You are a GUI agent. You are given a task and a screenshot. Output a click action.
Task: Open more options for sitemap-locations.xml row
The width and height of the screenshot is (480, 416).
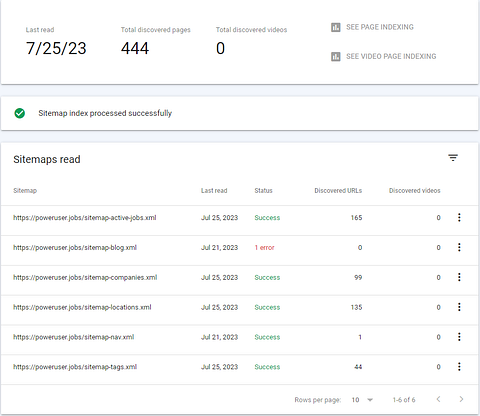click(x=459, y=307)
